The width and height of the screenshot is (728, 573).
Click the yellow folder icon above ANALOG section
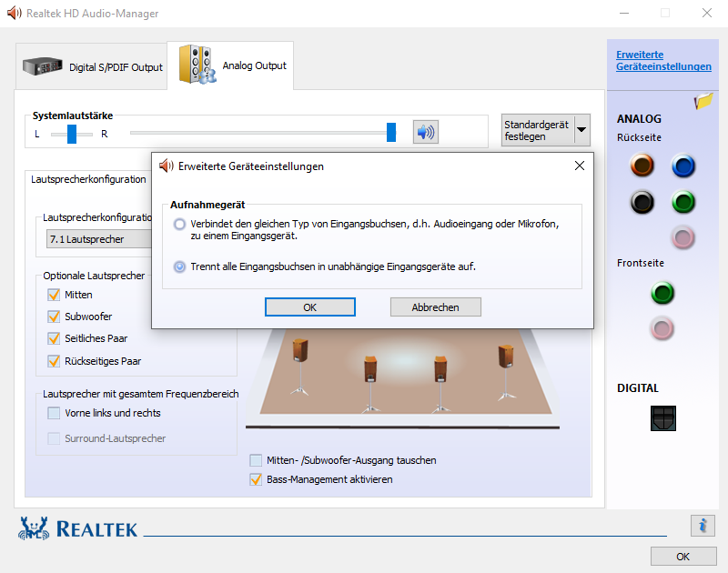click(x=702, y=103)
